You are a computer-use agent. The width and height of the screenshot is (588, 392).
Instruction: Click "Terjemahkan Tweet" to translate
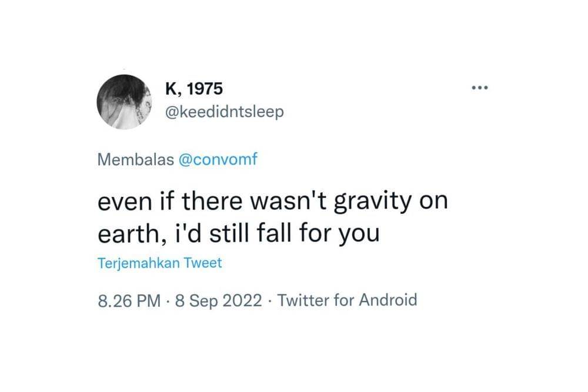(x=159, y=263)
